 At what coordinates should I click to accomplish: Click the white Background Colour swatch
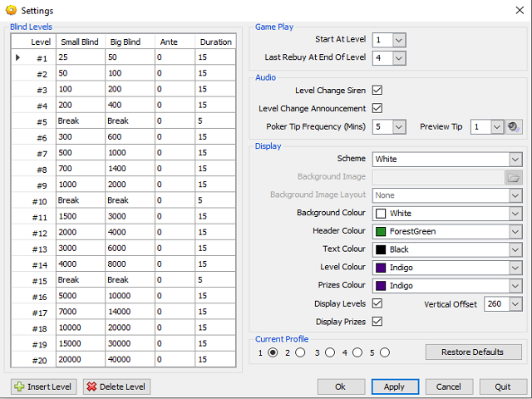[381, 214]
